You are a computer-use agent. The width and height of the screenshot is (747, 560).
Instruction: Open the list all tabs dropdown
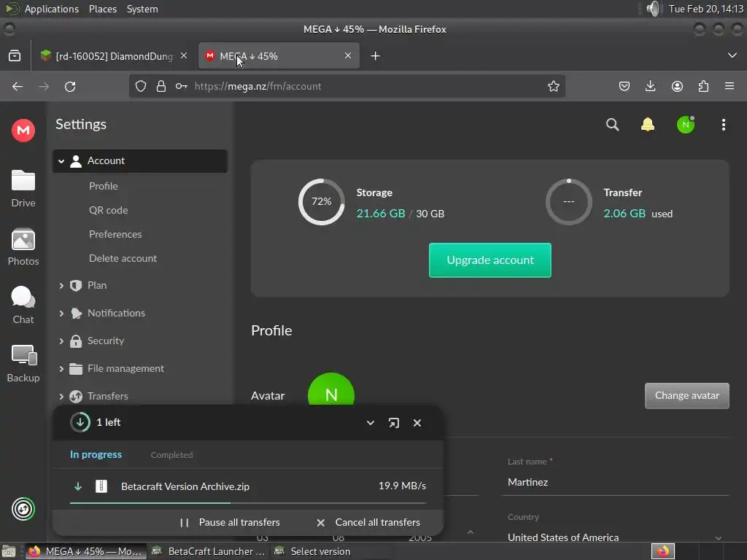[732, 55]
